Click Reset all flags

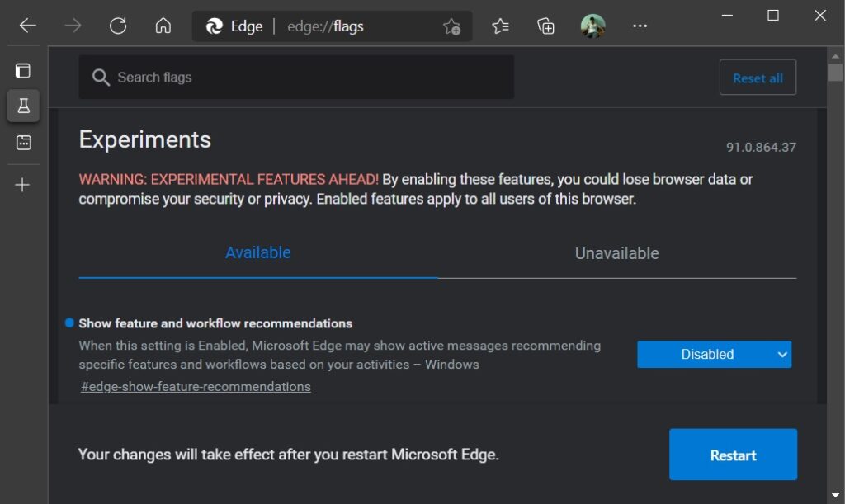click(x=757, y=77)
